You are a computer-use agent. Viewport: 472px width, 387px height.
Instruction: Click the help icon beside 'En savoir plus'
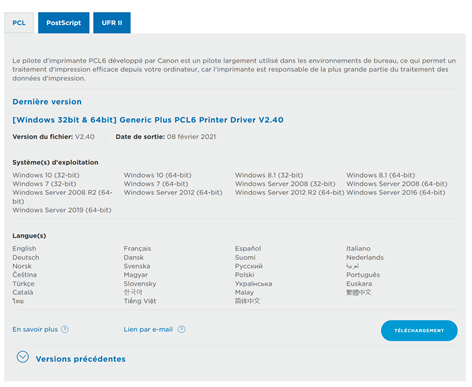pyautogui.click(x=65, y=329)
